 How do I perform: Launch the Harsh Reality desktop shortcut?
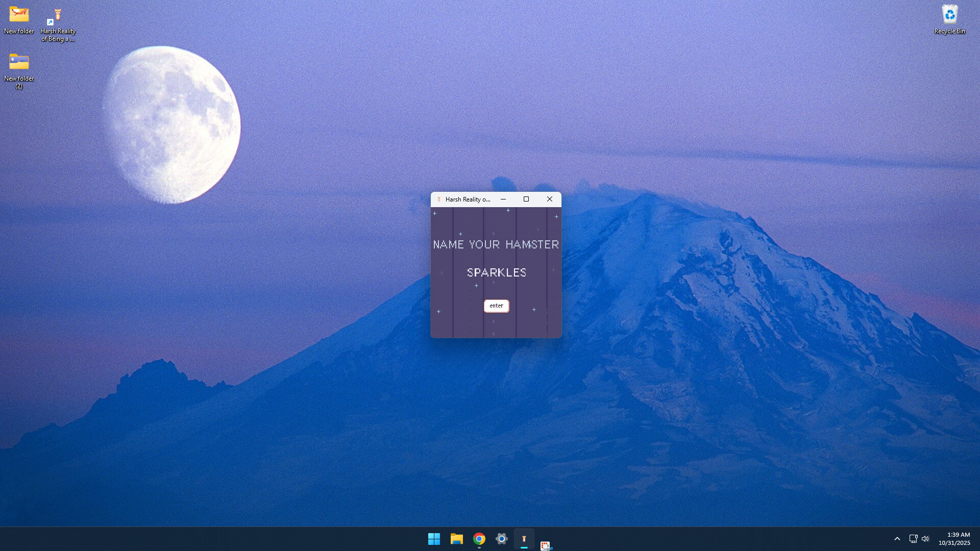point(58,15)
